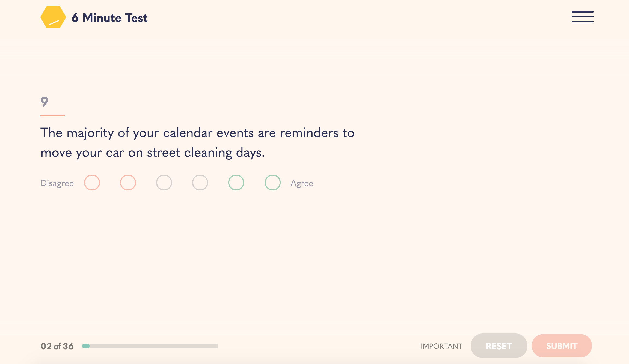Click the 02 of 36 counter

point(57,346)
